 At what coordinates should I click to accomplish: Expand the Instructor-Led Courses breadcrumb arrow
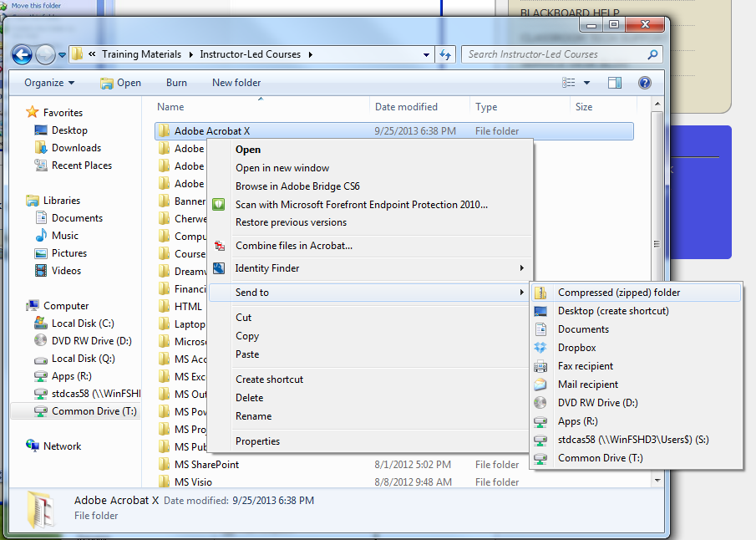(311, 54)
